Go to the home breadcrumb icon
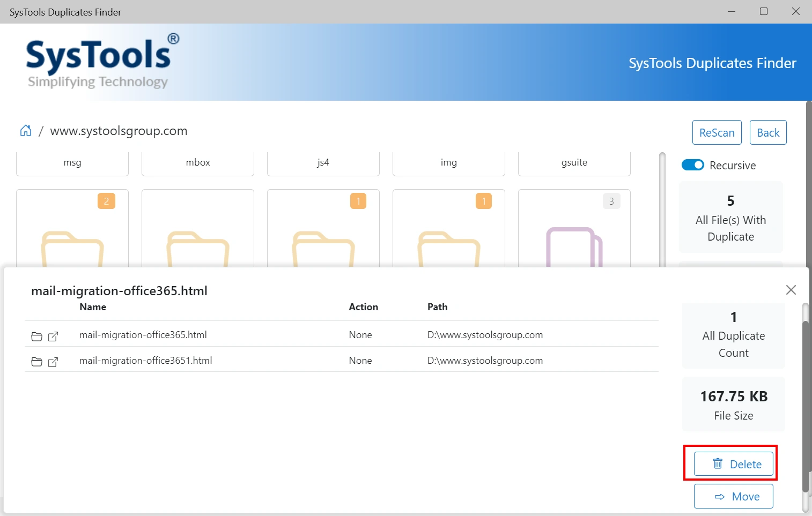The height and width of the screenshot is (516, 812). [x=26, y=131]
